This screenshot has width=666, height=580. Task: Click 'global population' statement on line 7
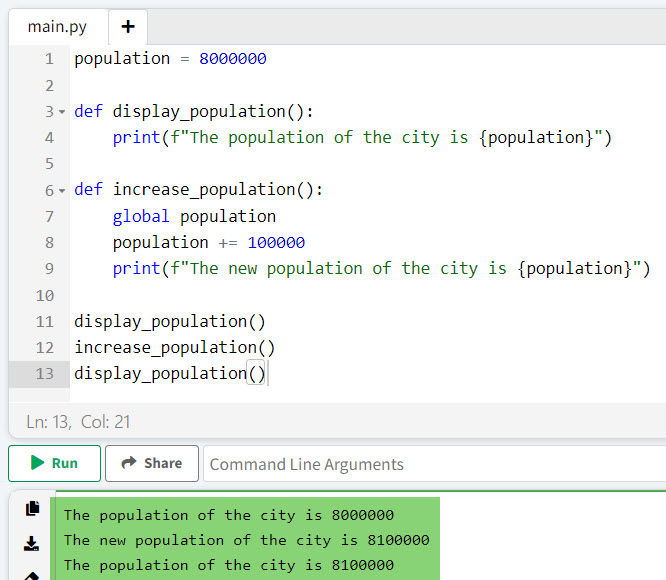(194, 217)
